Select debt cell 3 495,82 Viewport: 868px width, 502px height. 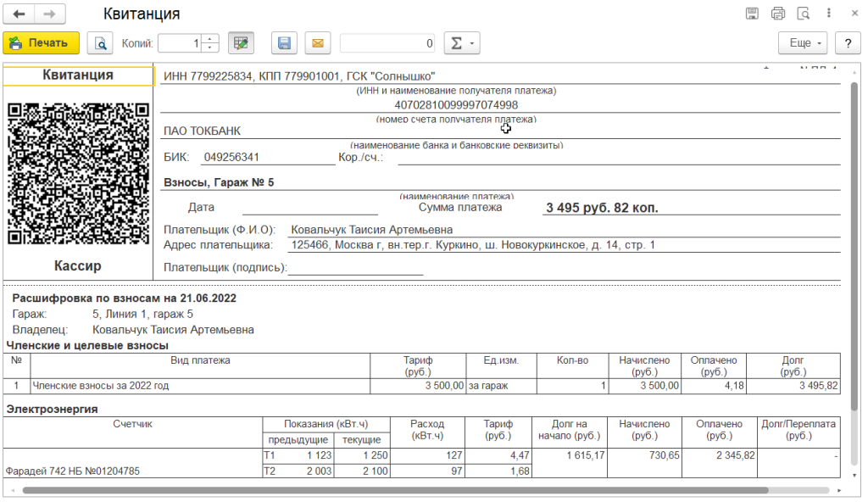[x=793, y=386]
